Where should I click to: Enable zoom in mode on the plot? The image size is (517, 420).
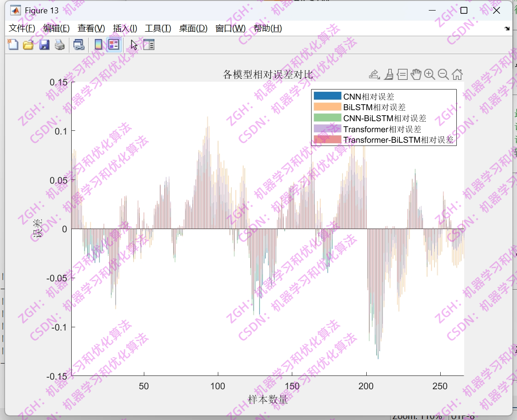click(429, 74)
